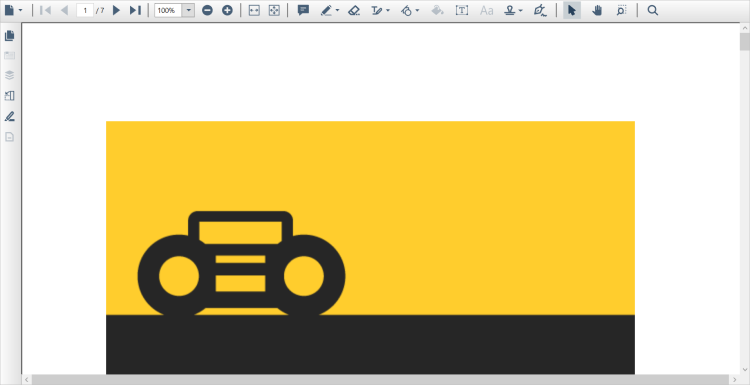Viewport: 750px width, 385px height.
Task: Select the signature pen tool
Action: coord(540,10)
